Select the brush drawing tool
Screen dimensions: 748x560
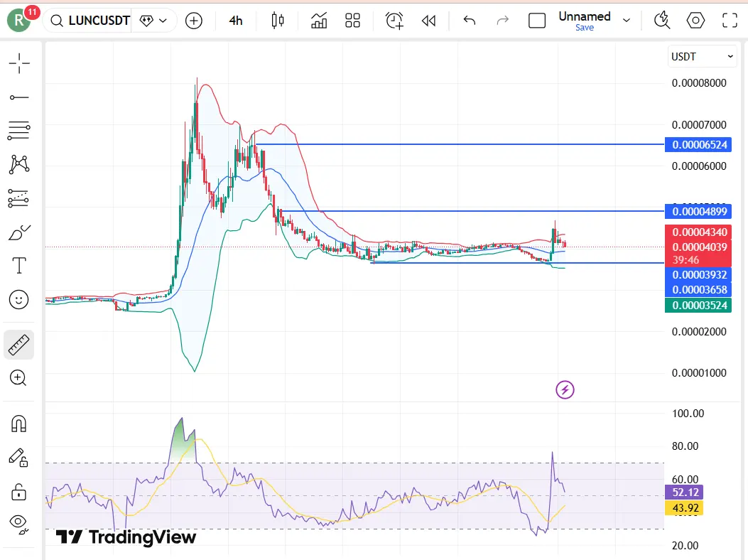(19, 232)
